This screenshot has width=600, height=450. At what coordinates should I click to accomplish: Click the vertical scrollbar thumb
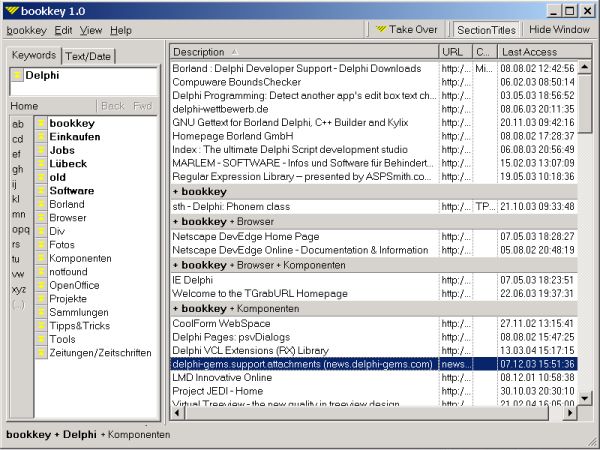pyautogui.click(x=584, y=104)
